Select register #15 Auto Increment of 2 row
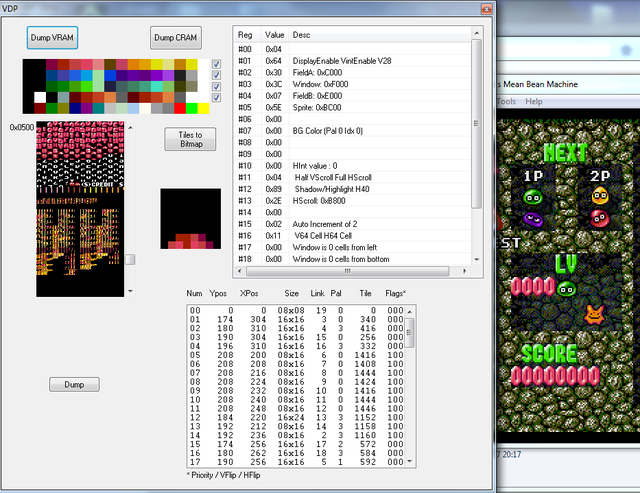The image size is (640, 493). (x=353, y=224)
